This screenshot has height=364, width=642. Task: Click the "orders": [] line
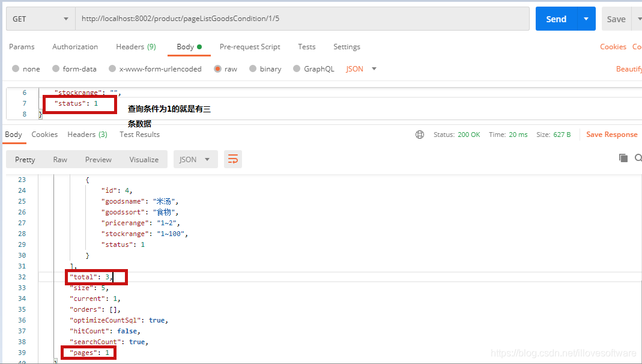pyautogui.click(x=95, y=309)
